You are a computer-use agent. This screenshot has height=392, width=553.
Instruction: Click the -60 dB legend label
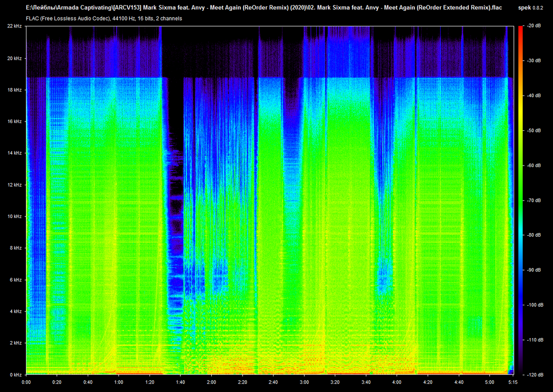[x=534, y=165]
